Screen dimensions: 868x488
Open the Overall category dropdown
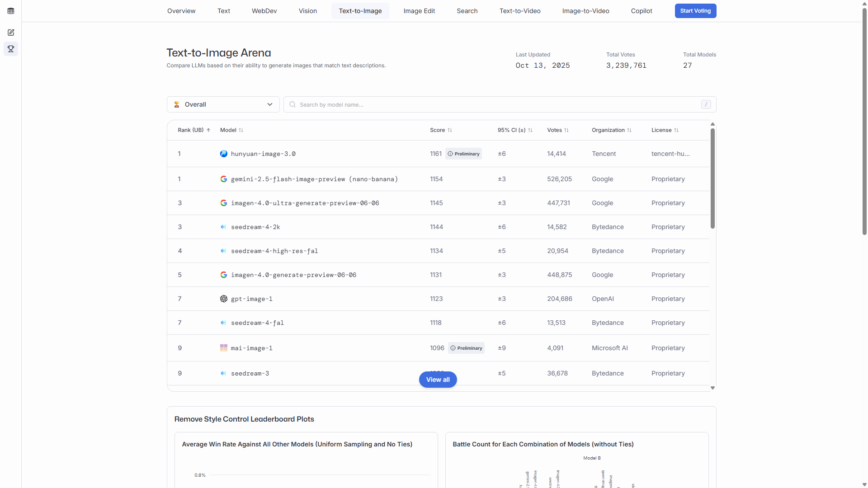tap(223, 104)
